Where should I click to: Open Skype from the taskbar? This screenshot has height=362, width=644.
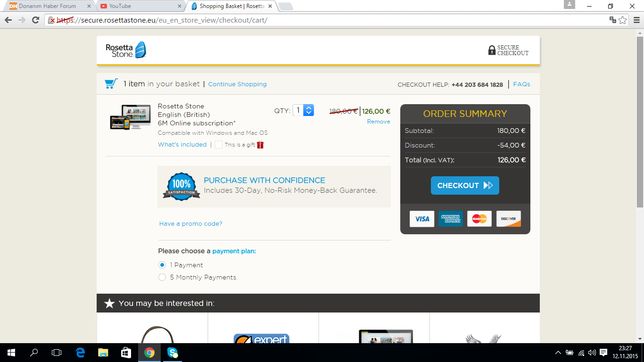click(x=173, y=353)
